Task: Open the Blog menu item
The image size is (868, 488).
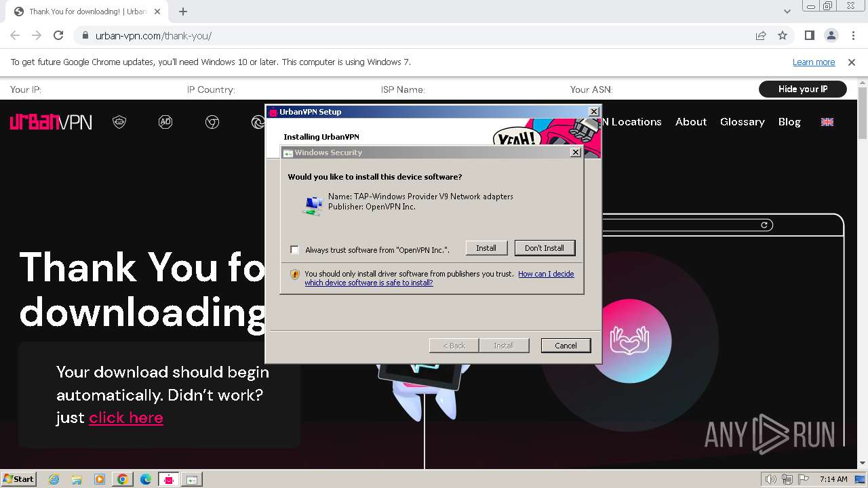Action: click(x=789, y=122)
